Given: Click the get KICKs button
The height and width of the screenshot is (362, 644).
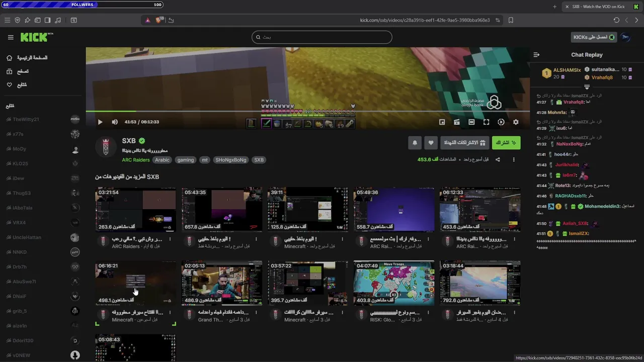Looking at the screenshot, I should point(594,37).
